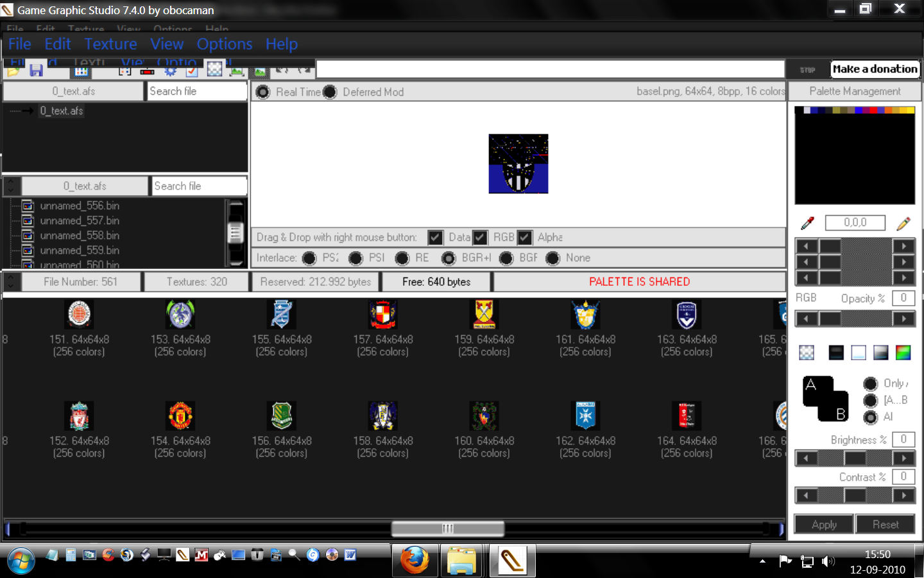Select the Only A radio option

click(870, 384)
